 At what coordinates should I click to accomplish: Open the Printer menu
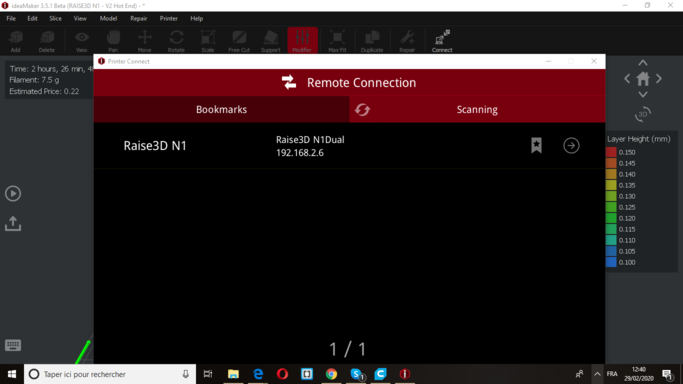coord(169,18)
